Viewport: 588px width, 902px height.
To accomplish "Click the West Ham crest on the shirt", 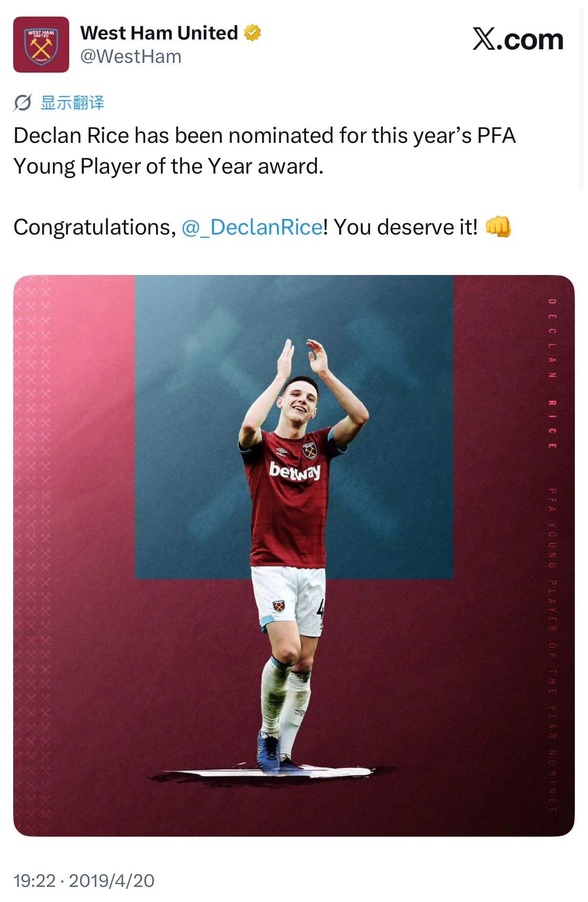I will (x=309, y=451).
